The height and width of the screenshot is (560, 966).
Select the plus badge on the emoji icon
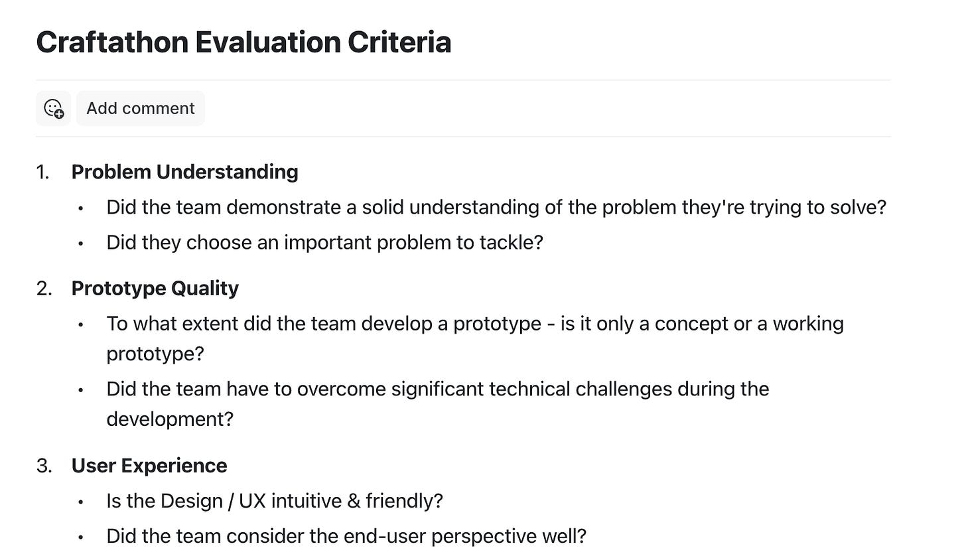click(58, 113)
